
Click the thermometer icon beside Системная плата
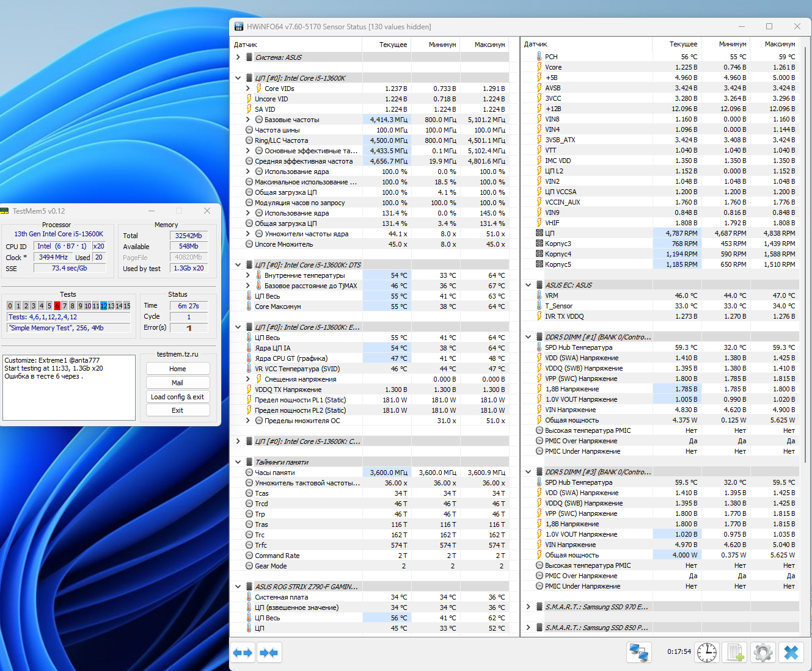pyautogui.click(x=249, y=597)
